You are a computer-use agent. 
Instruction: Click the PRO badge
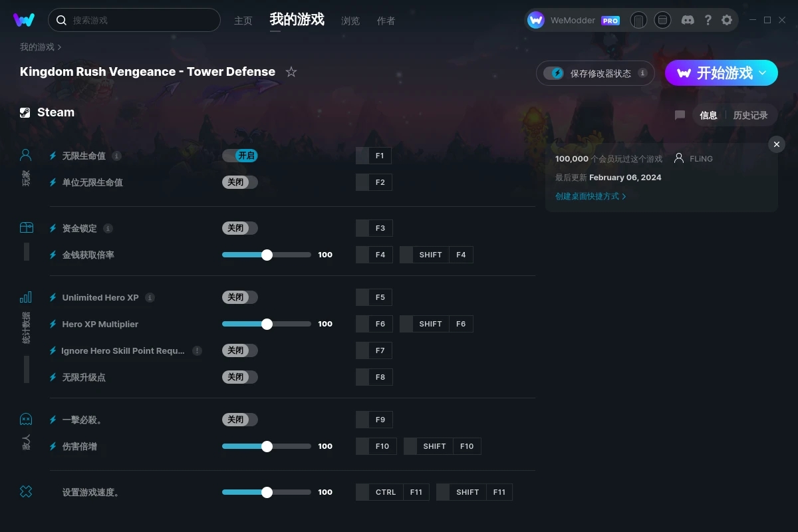(610, 21)
